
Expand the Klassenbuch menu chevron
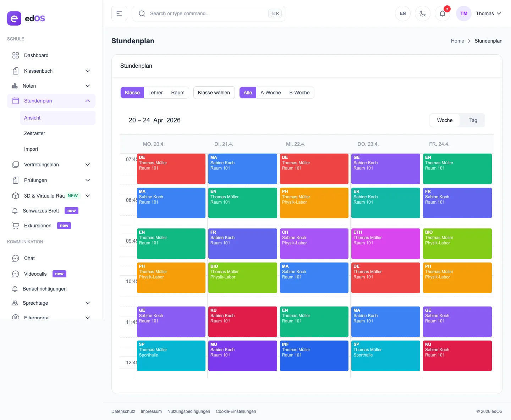tap(88, 71)
